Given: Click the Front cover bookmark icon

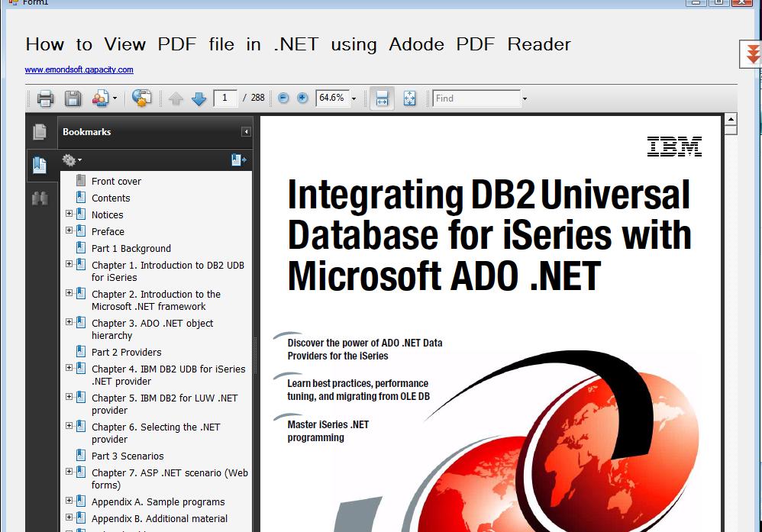Looking at the screenshot, I should click(81, 180).
